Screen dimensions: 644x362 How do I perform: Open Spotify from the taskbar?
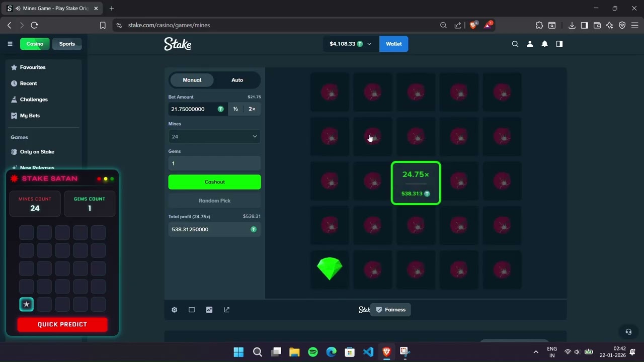point(313,352)
